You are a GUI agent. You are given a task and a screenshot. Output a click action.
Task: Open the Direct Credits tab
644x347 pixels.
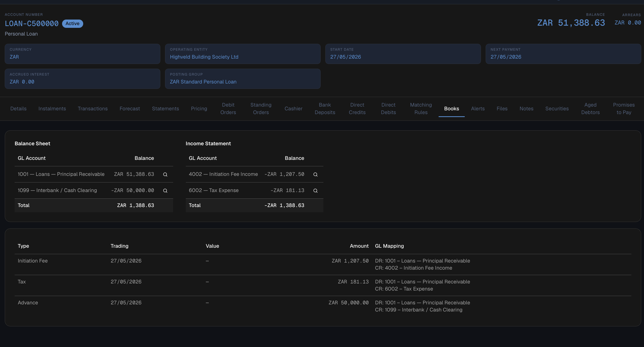click(x=357, y=109)
